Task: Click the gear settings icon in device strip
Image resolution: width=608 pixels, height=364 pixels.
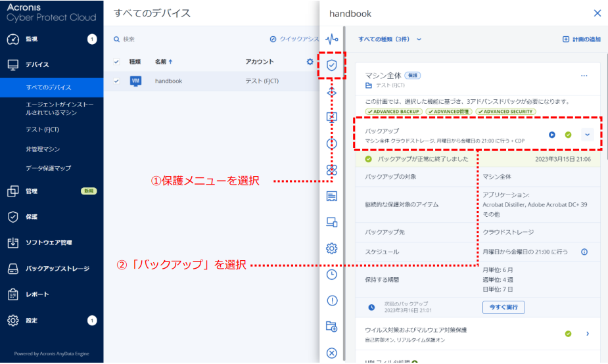Action: [332, 248]
